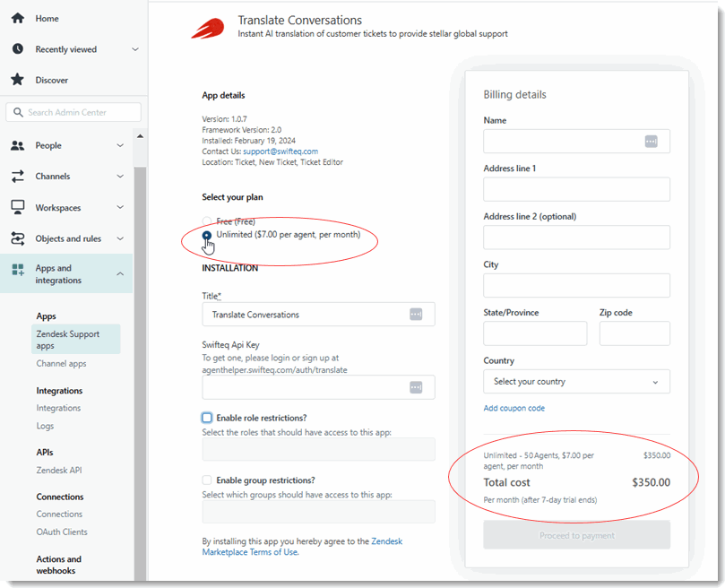The image size is (725, 588).
Task: Expand the Objects and rules chevron
Action: click(x=120, y=238)
